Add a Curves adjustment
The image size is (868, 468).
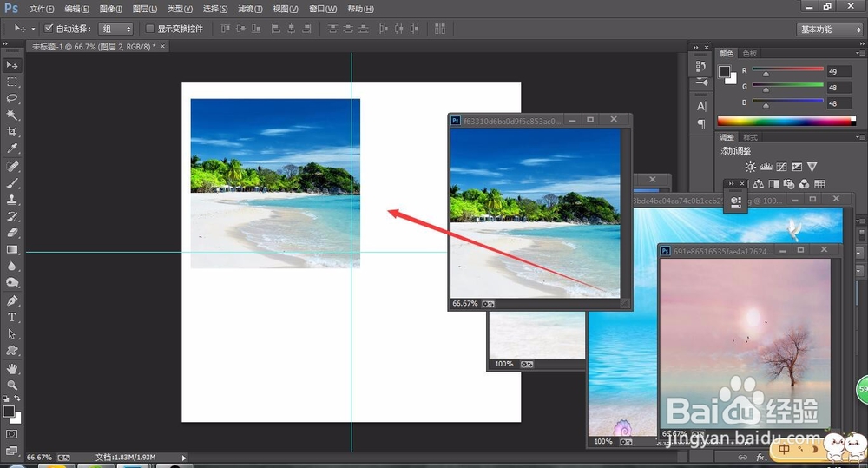(x=781, y=167)
